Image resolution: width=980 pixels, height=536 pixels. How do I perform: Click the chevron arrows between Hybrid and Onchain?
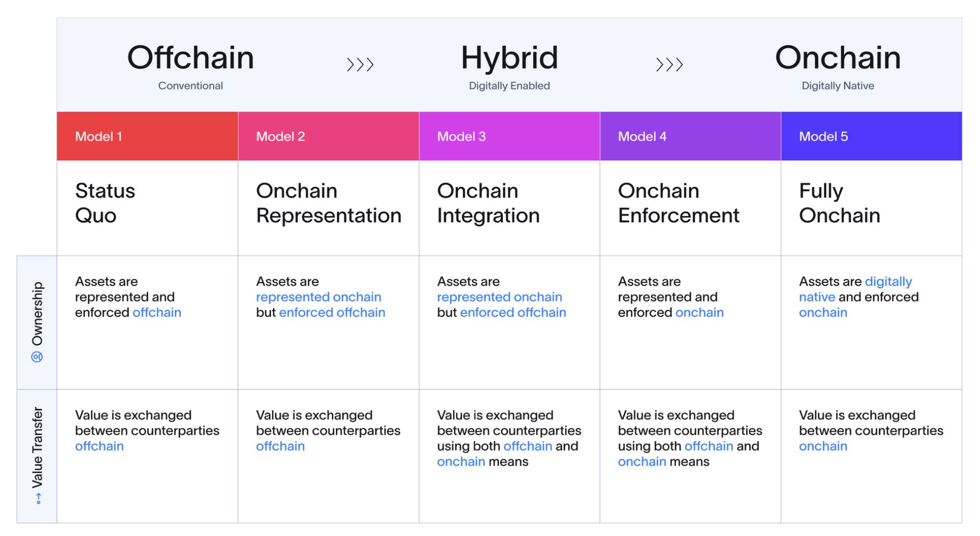tap(669, 65)
